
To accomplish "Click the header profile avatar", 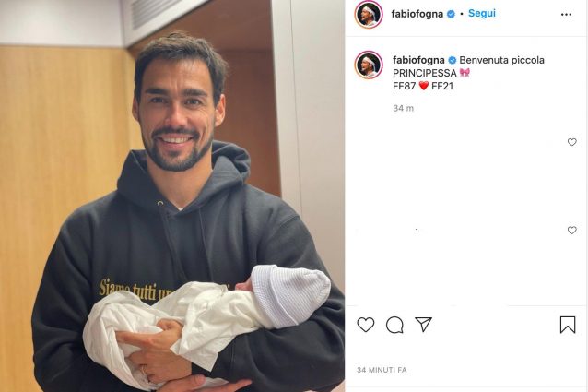I will [x=369, y=14].
